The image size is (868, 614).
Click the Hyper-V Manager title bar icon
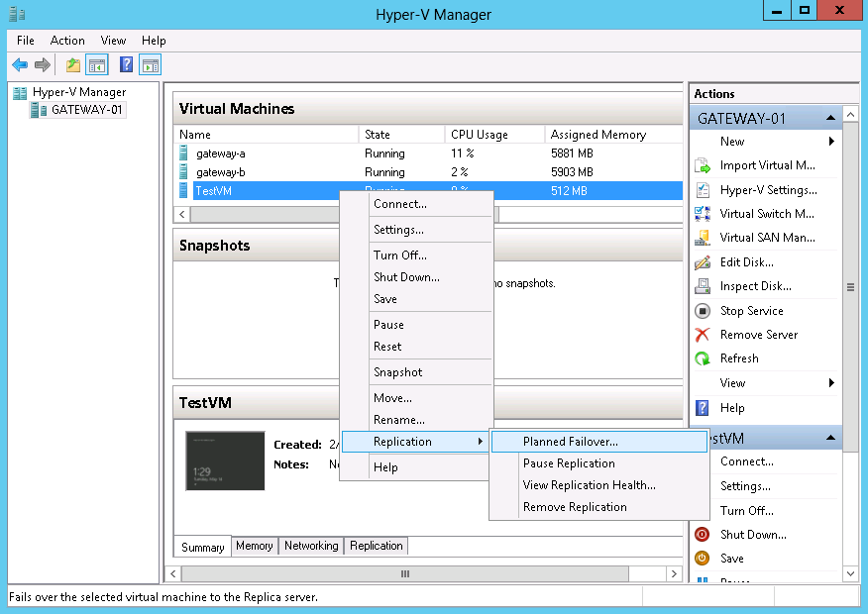[x=17, y=13]
